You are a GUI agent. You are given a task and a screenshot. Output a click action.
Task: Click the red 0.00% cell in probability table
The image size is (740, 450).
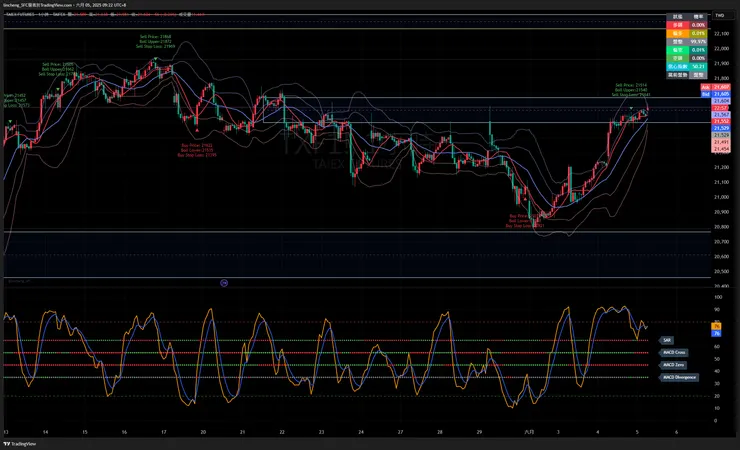click(x=698, y=25)
